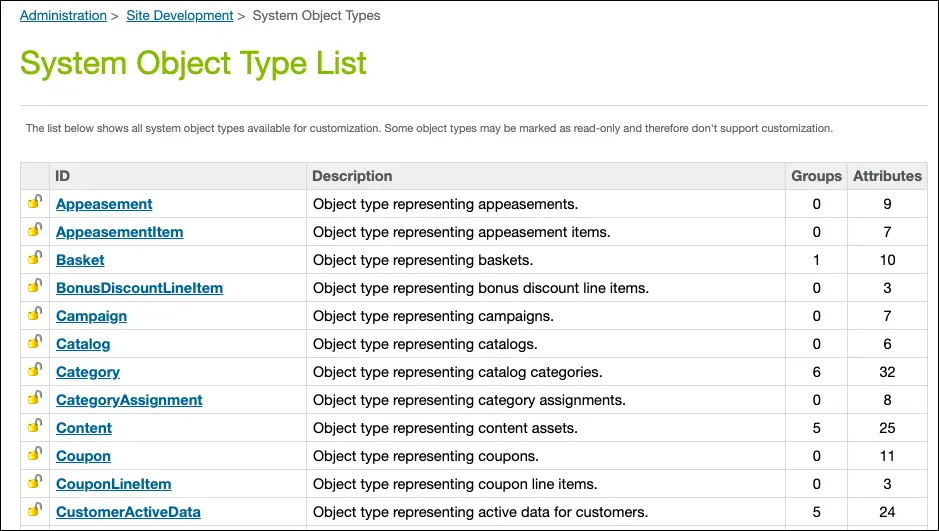Open the CustomerActiveData object type
The image size is (939, 531).
(x=128, y=512)
